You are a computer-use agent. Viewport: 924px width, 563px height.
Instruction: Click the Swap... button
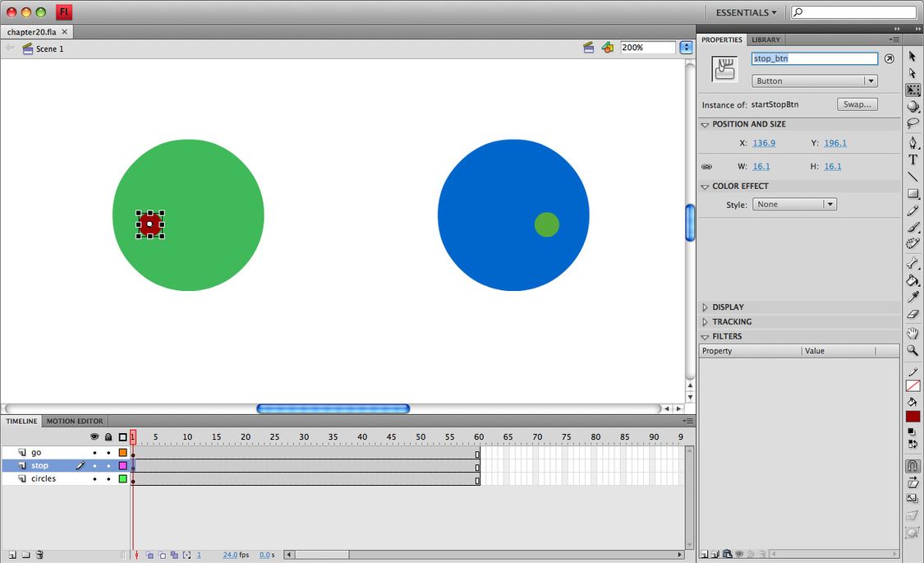point(857,105)
